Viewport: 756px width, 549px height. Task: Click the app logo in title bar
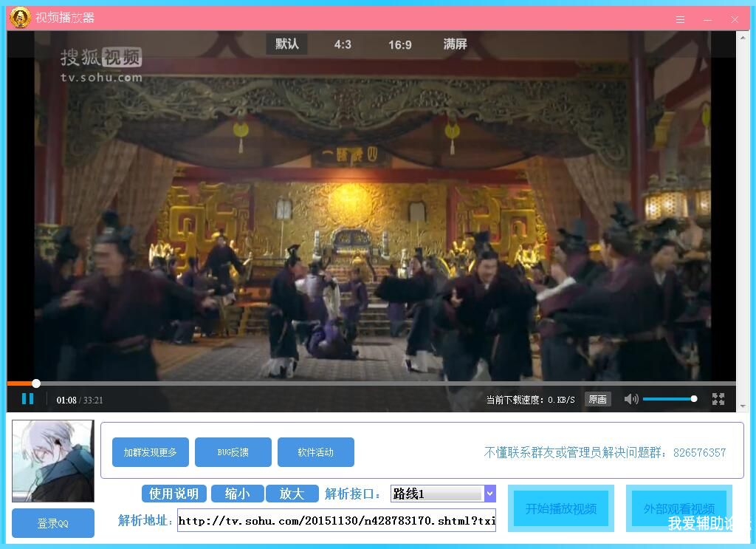[x=20, y=18]
